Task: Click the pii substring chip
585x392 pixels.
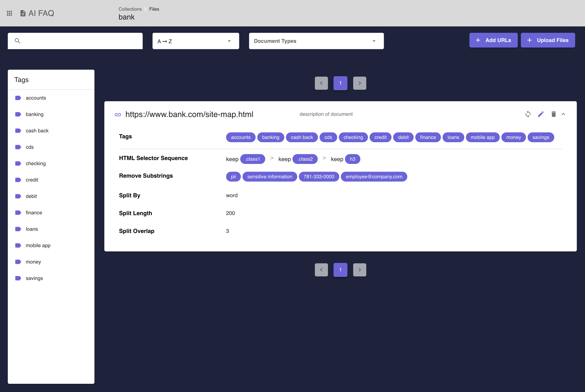Action: (233, 177)
